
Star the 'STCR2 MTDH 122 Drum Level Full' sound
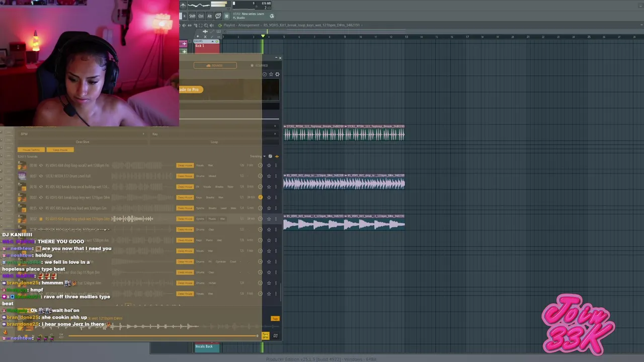269,176
